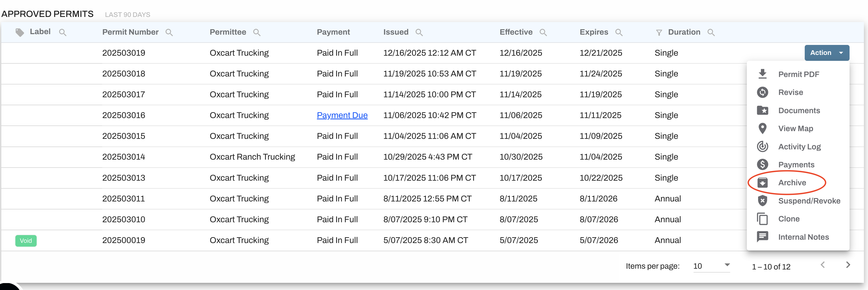The height and width of the screenshot is (290, 868).
Task: Click permit number 202503019
Action: [x=124, y=53]
